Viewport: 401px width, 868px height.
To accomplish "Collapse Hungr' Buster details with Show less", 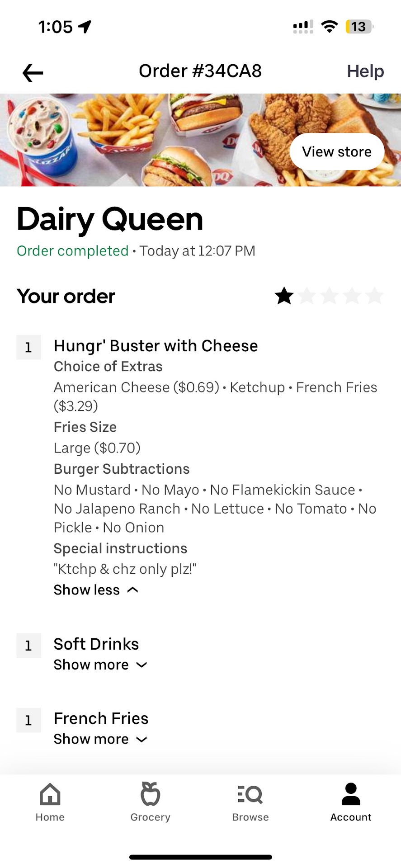I will click(96, 590).
